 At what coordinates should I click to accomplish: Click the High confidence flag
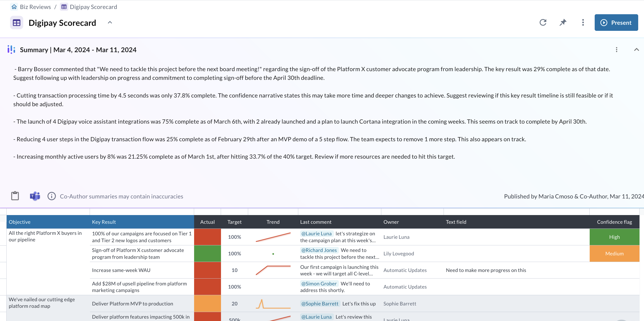pyautogui.click(x=614, y=237)
